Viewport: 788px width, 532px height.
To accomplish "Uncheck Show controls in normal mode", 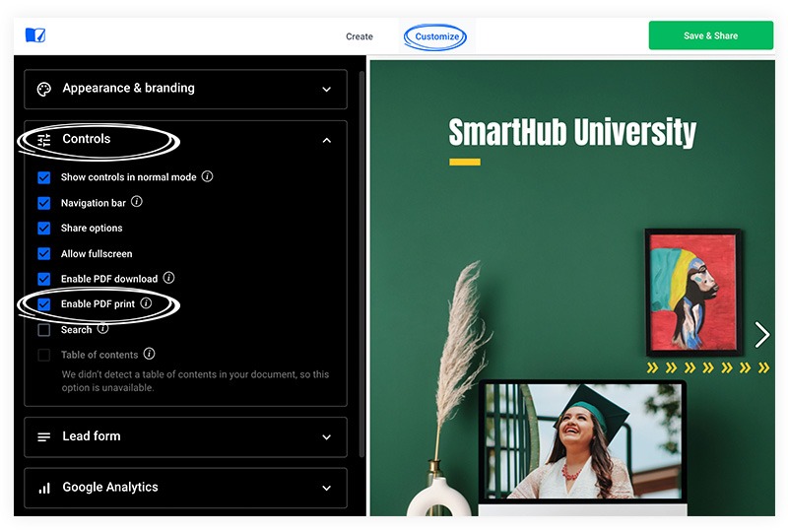I will click(x=44, y=177).
